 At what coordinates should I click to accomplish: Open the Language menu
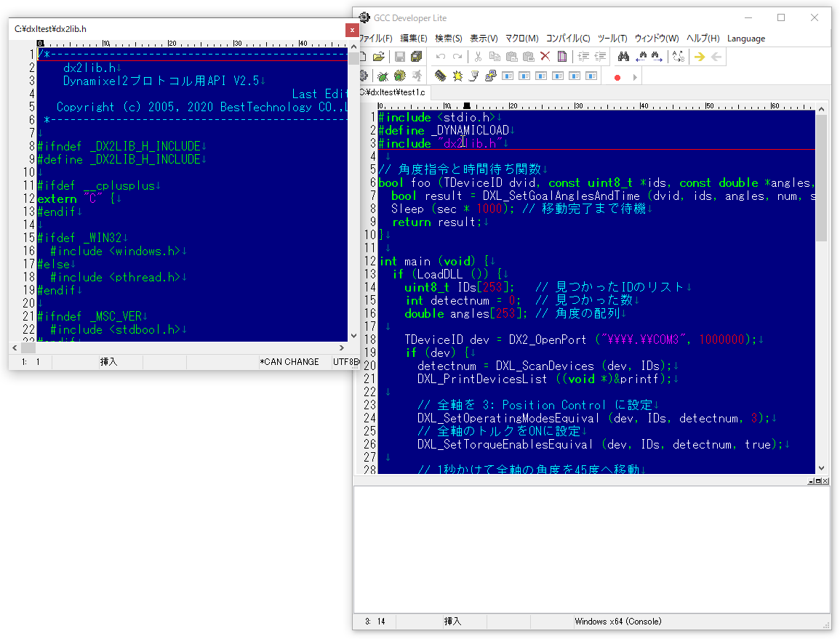point(745,39)
